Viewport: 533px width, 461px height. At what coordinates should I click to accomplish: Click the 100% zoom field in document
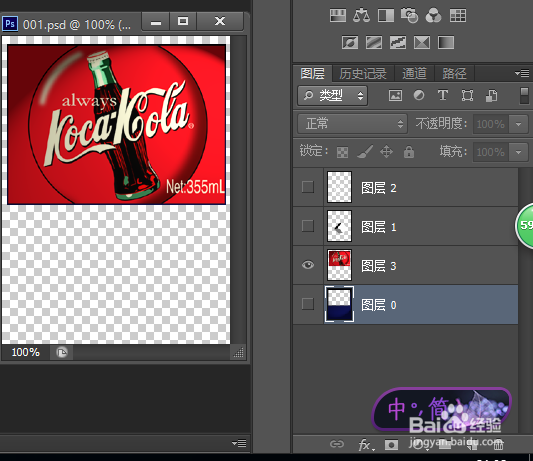(26, 353)
